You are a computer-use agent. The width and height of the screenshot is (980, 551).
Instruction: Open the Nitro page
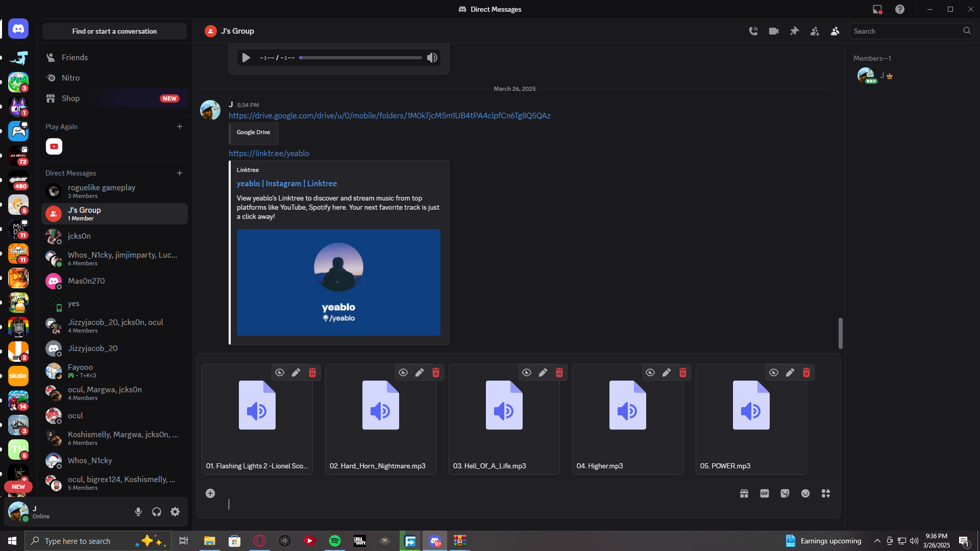[x=70, y=78]
